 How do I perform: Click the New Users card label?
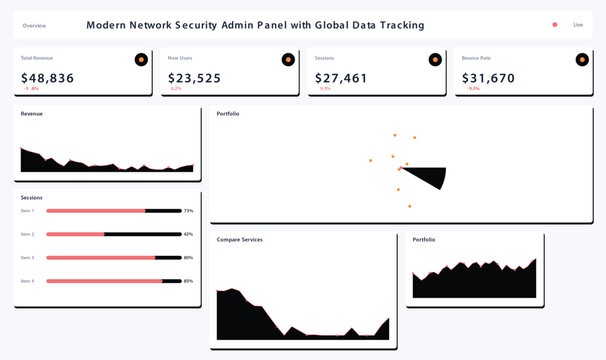180,58
